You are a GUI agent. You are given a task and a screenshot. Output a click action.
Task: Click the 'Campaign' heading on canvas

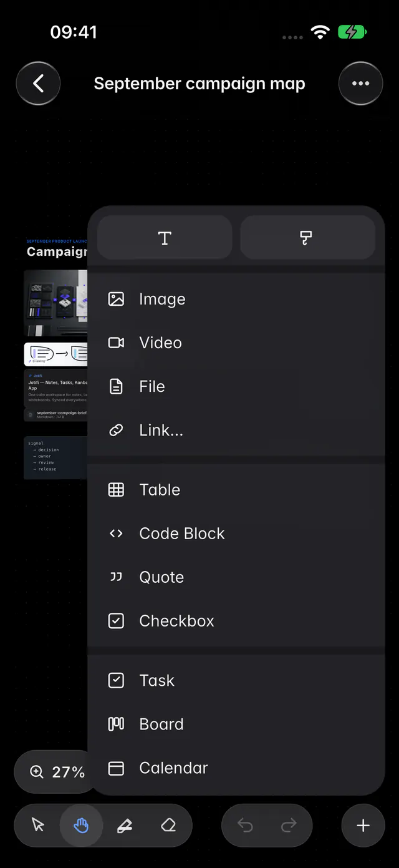click(x=57, y=251)
